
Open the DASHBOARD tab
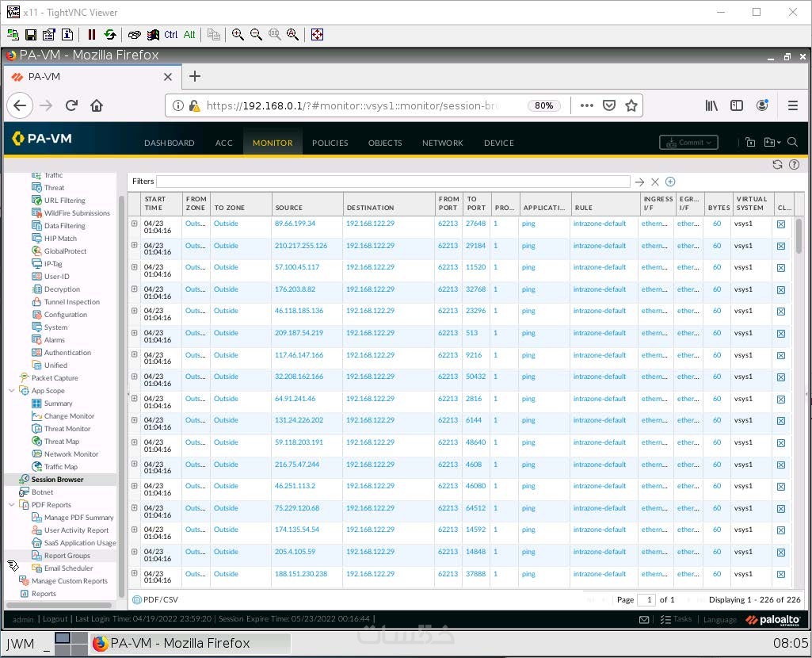tap(170, 143)
